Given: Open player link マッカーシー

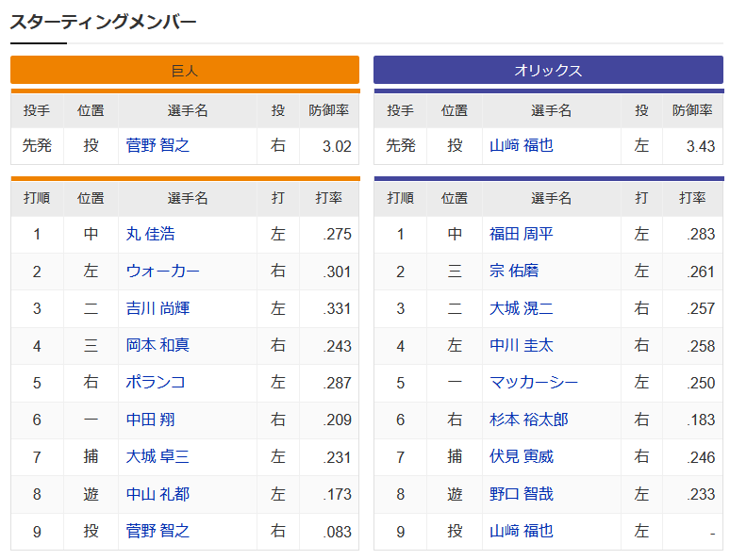Looking at the screenshot, I should tap(534, 382).
